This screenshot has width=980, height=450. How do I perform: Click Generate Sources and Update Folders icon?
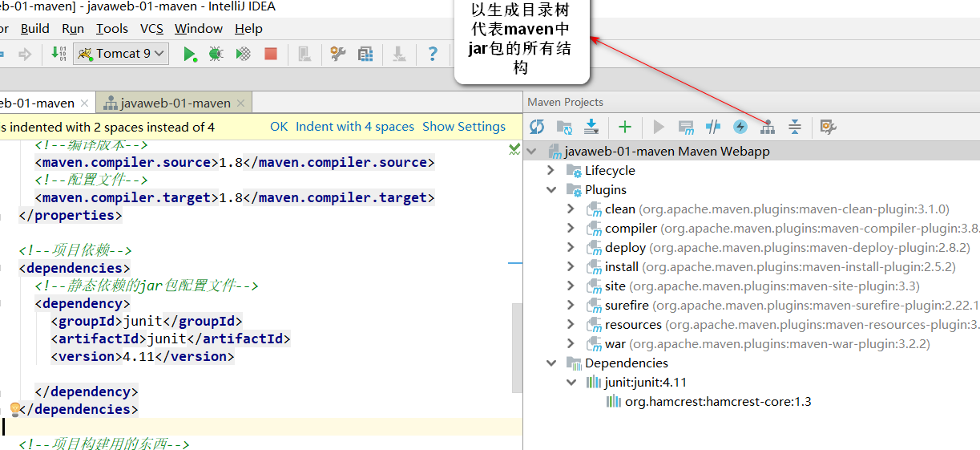(x=564, y=127)
